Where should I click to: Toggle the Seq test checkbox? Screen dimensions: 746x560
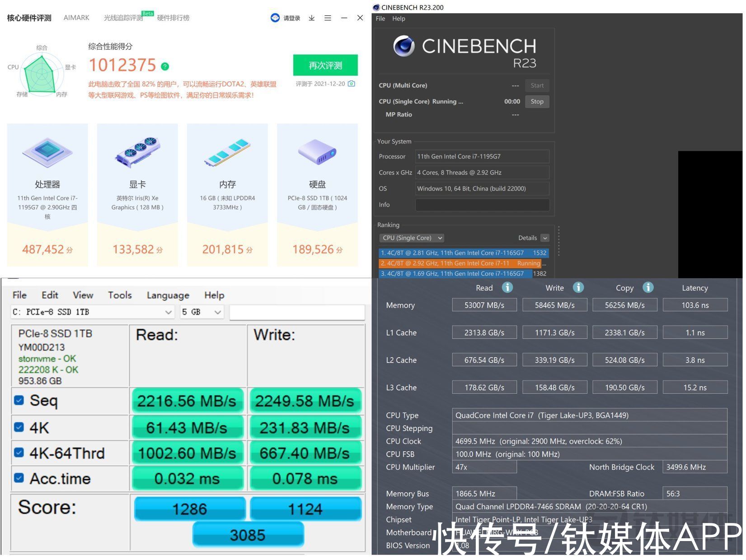pyautogui.click(x=19, y=400)
